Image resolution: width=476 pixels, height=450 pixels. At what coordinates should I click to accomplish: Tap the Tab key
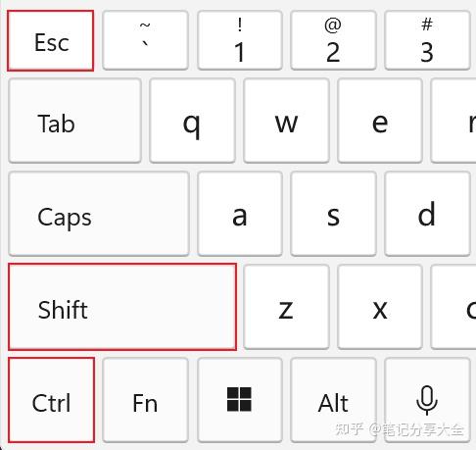74,121
